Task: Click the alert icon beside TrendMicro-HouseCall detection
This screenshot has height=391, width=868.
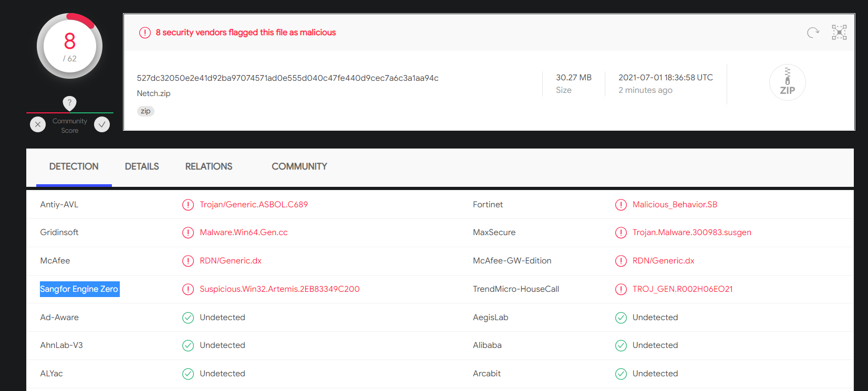Action: tap(621, 289)
